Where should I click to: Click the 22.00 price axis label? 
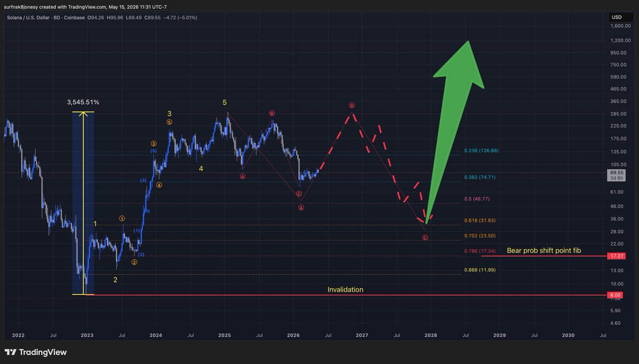tap(617, 244)
